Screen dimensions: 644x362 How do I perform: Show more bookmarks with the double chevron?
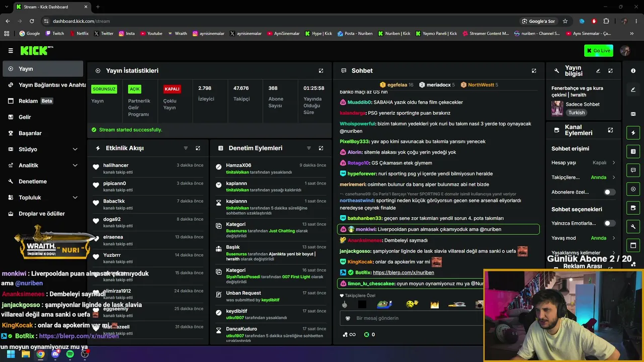pyautogui.click(x=632, y=34)
